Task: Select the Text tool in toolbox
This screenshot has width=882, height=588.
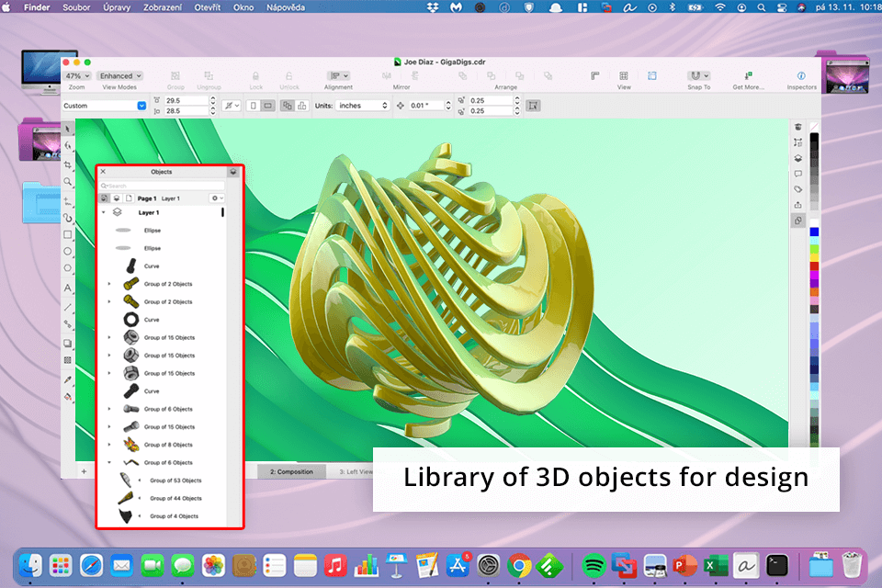Action: [68, 288]
